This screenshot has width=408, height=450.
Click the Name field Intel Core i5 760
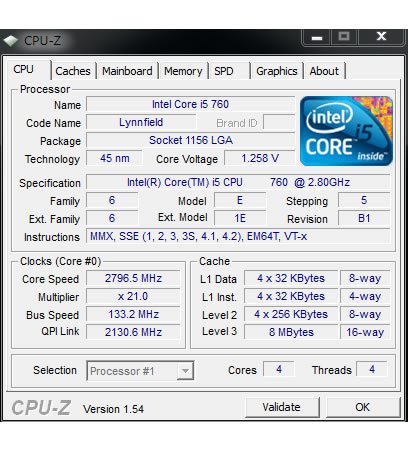[x=190, y=104]
